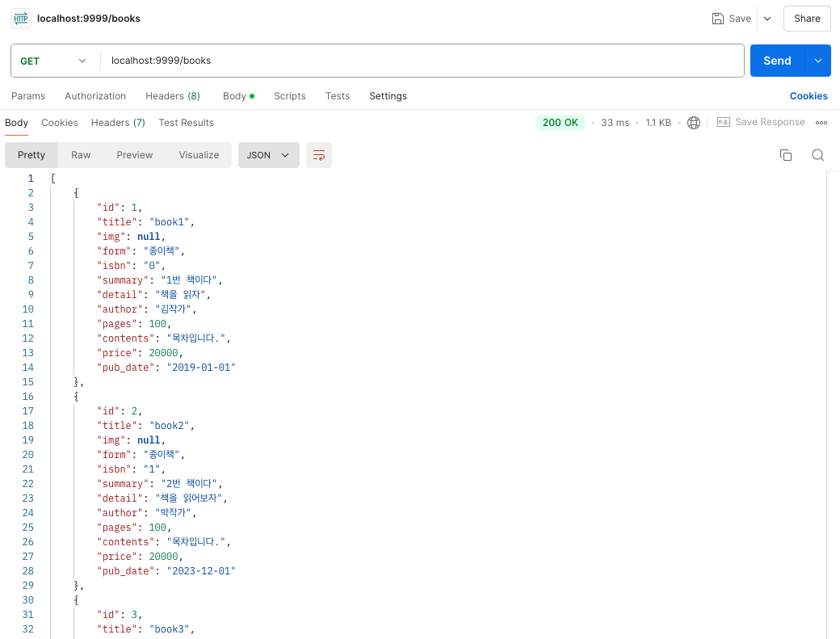
Task: Click the "book1" title value
Action: coord(170,221)
